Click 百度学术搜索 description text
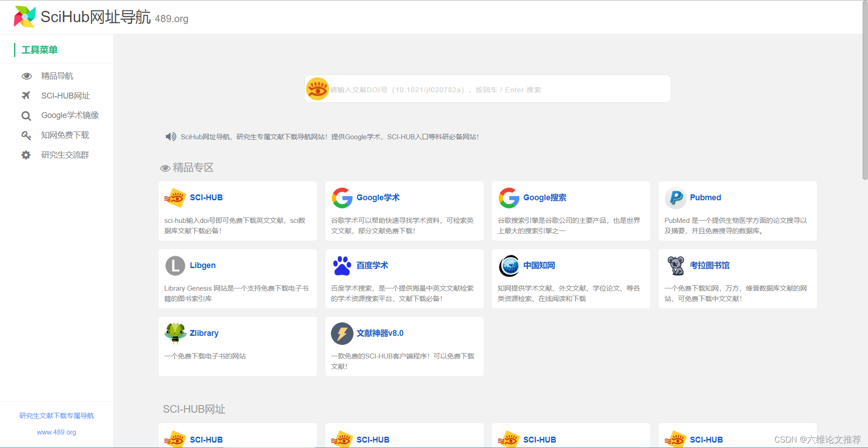 click(x=402, y=293)
